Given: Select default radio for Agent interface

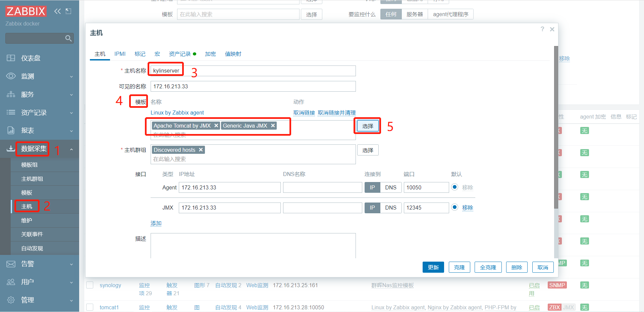Looking at the screenshot, I should tap(454, 187).
